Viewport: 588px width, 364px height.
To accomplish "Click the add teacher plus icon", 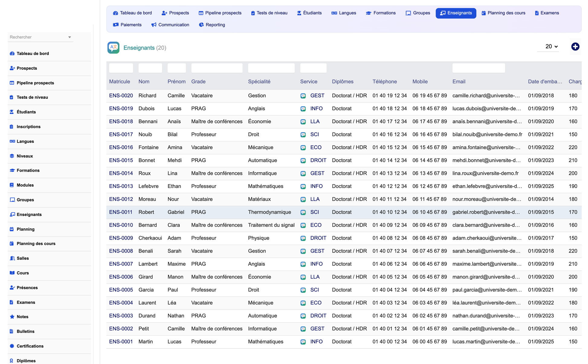I will point(575,47).
